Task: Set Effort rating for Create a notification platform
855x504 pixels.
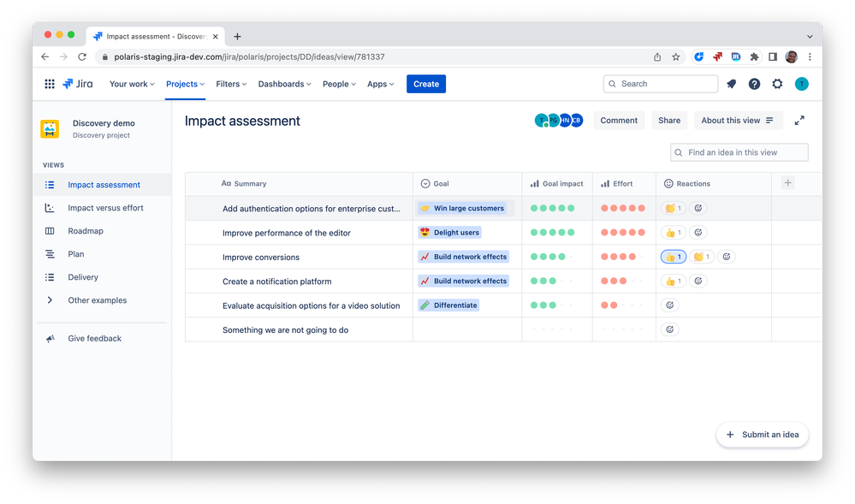Action: 623,281
